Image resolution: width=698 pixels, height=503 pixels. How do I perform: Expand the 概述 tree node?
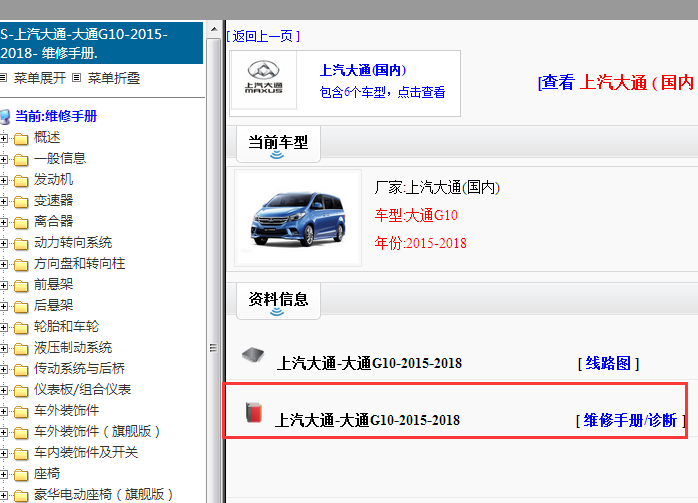4,138
